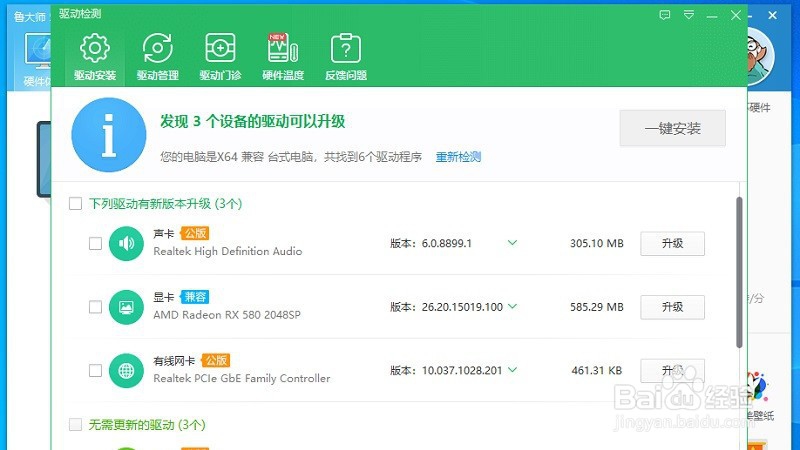The height and width of the screenshot is (450, 800).
Task: Click the 发现 3 个设备的驱动可以升级 heading
Action: point(253,121)
